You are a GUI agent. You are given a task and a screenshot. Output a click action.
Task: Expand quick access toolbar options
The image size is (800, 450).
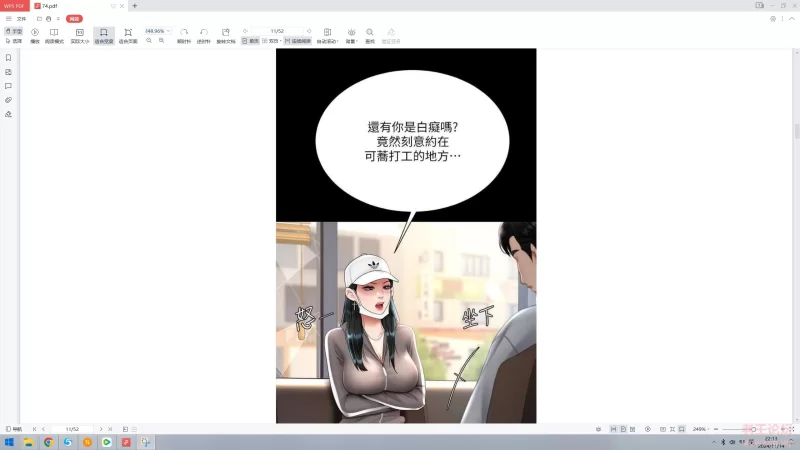pyautogui.click(x=58, y=19)
